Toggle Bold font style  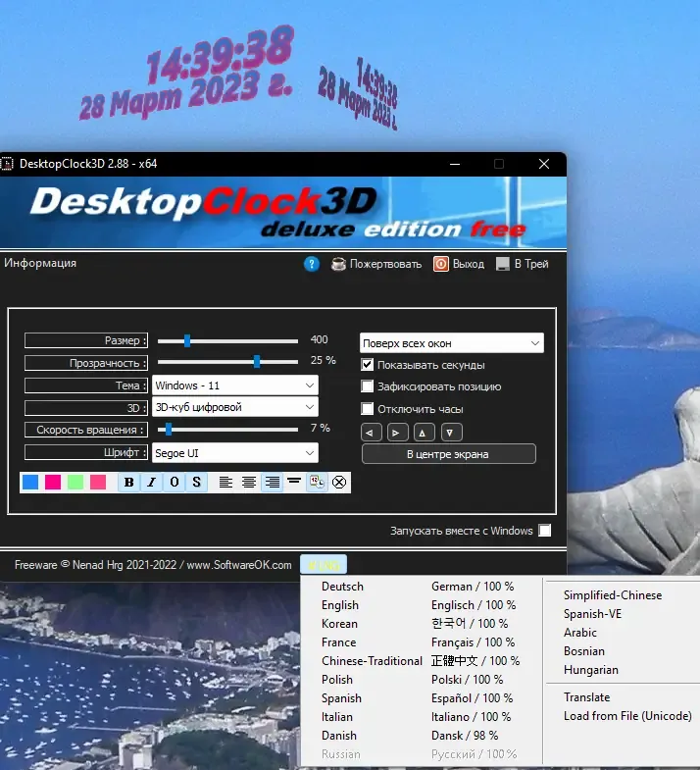click(129, 483)
